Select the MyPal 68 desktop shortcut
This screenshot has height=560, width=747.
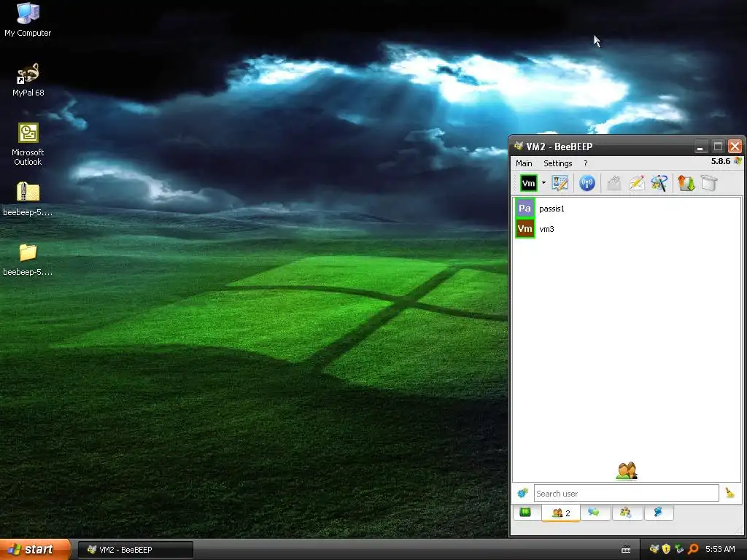pyautogui.click(x=28, y=79)
